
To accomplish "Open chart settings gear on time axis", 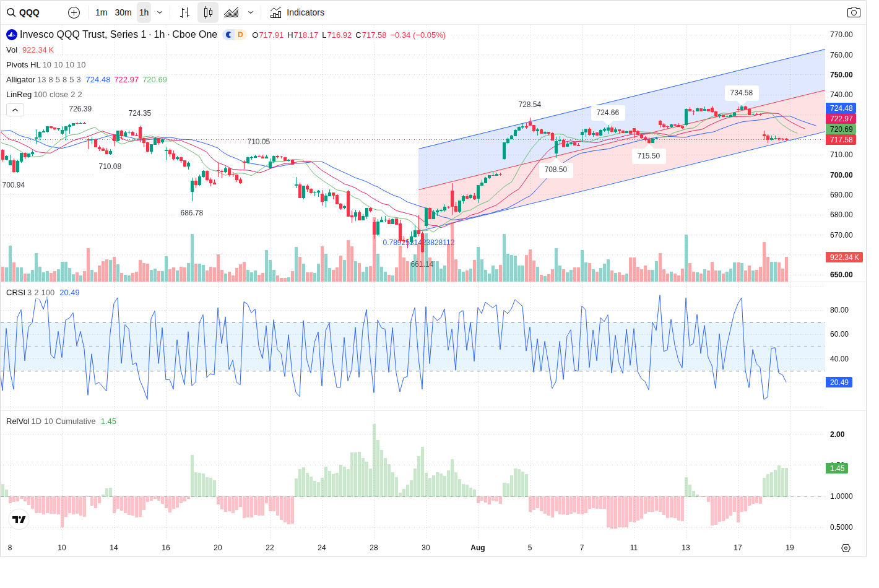I will tap(846, 548).
